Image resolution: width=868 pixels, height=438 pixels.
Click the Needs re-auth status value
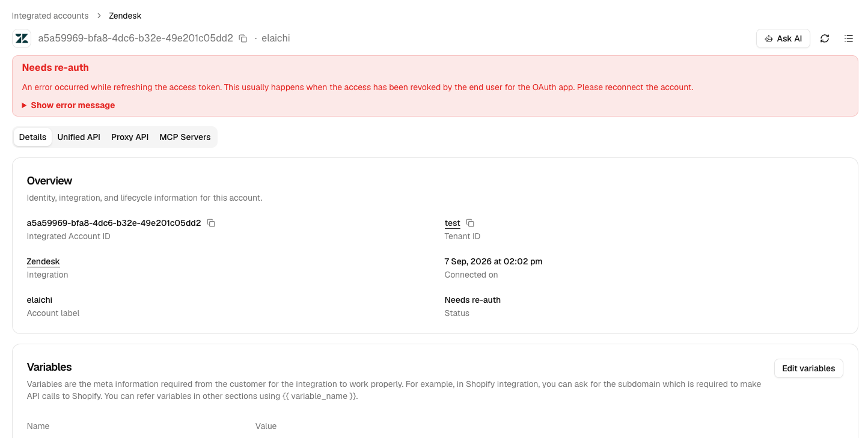coord(472,300)
